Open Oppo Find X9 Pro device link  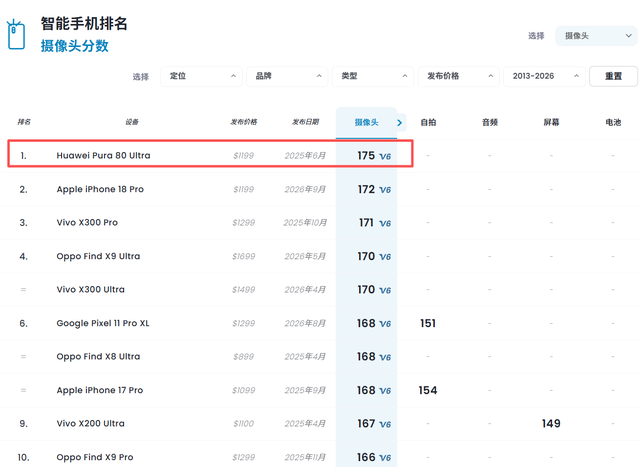[95, 457]
